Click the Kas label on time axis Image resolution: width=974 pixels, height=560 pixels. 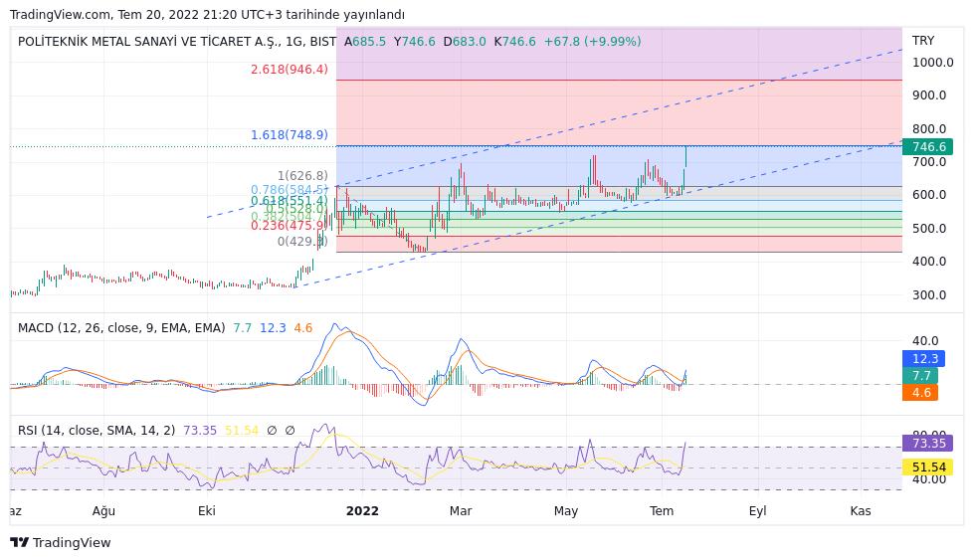coord(861,511)
